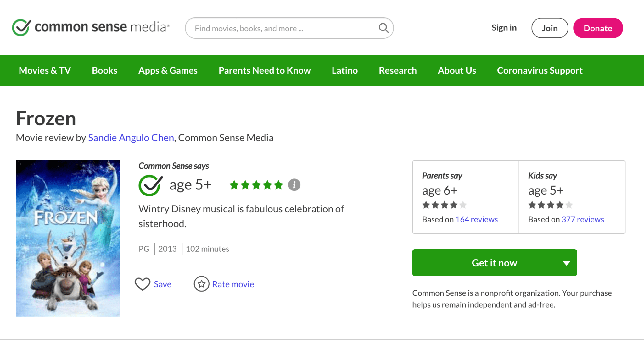644x340 pixels.
Task: Click the fourth star in Parents say rating
Action: click(453, 205)
